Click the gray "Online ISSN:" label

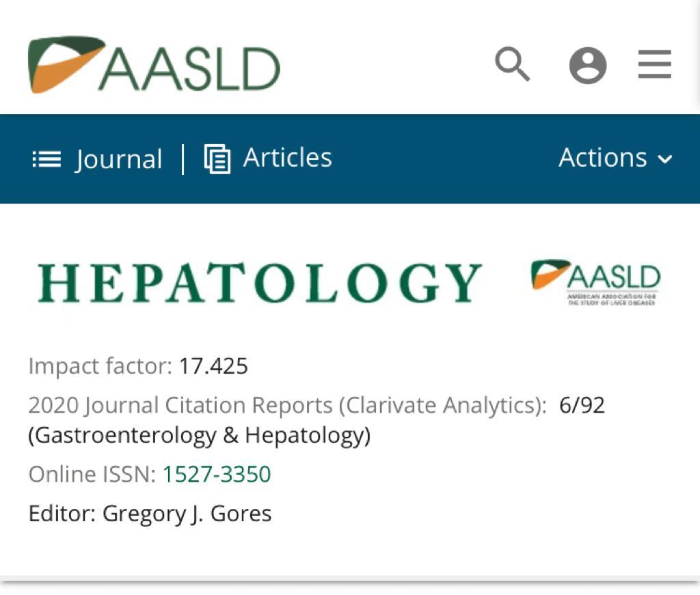(92, 474)
